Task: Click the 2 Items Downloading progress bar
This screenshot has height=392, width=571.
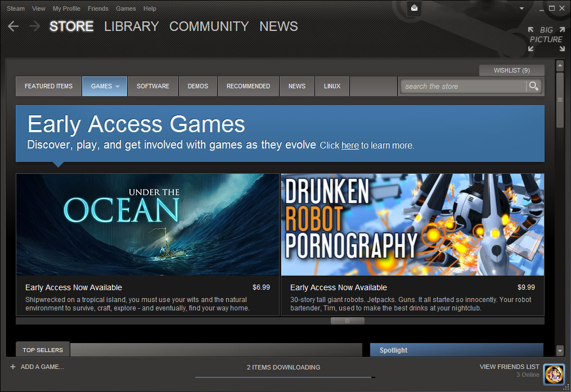Action: (285, 376)
